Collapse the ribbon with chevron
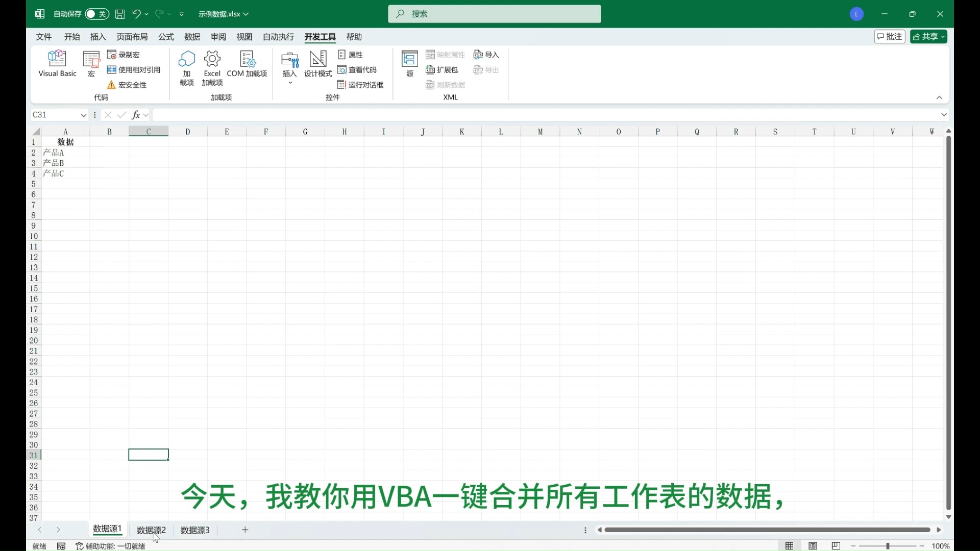980x551 pixels. pyautogui.click(x=939, y=97)
